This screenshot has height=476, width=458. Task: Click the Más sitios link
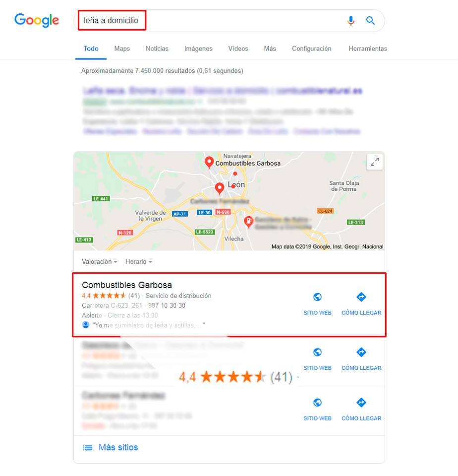pyautogui.click(x=118, y=447)
